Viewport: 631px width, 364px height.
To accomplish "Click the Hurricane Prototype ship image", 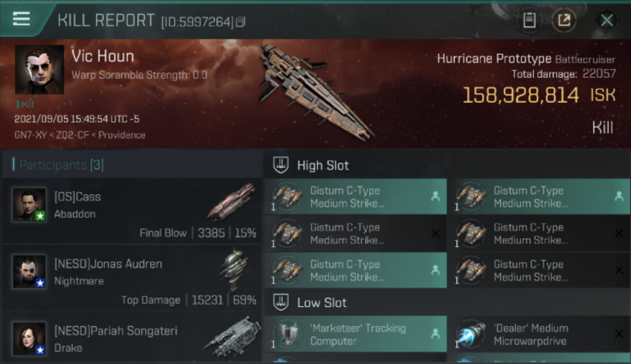I will 315,91.
